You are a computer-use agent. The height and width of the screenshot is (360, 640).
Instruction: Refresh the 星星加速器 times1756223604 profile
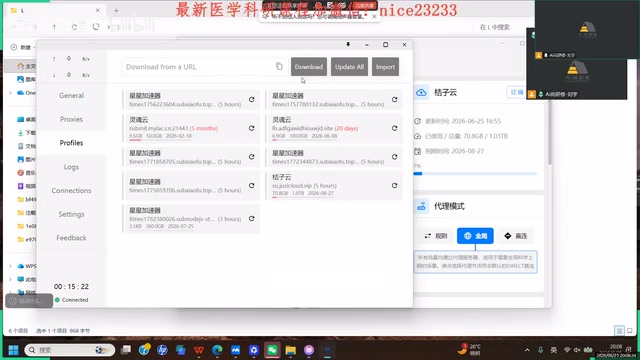(251, 100)
